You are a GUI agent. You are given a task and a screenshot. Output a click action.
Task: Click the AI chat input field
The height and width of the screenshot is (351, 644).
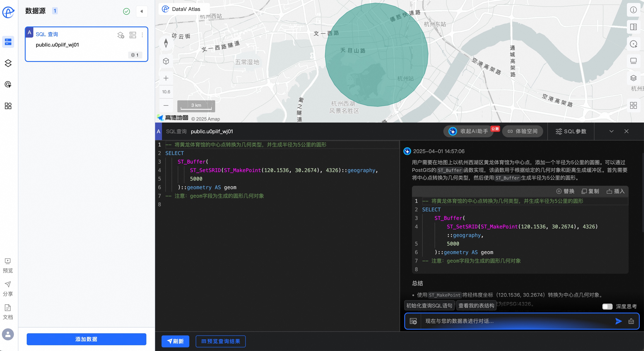click(515, 321)
